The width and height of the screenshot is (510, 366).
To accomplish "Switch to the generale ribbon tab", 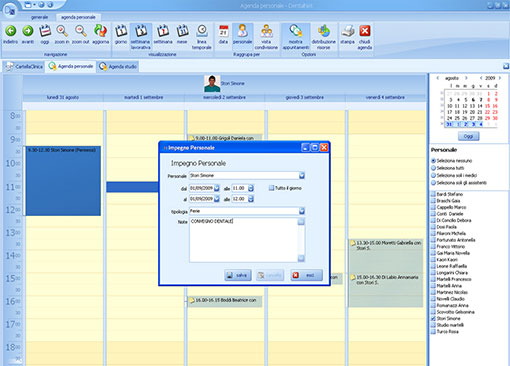I will tap(39, 17).
